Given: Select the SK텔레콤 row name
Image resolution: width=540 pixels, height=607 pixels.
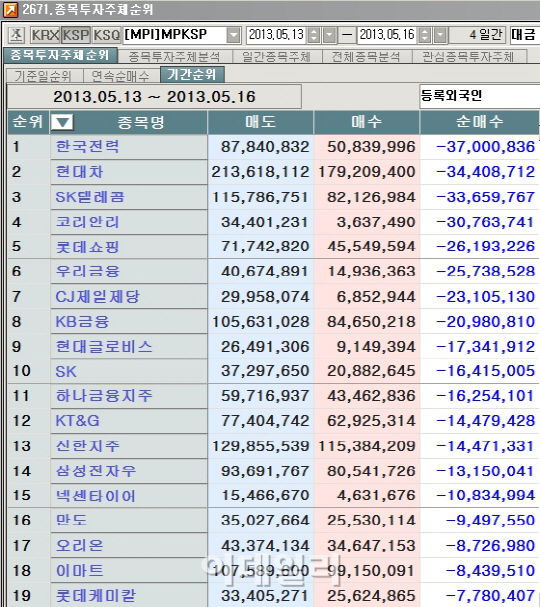Looking at the screenshot, I should point(90,197).
